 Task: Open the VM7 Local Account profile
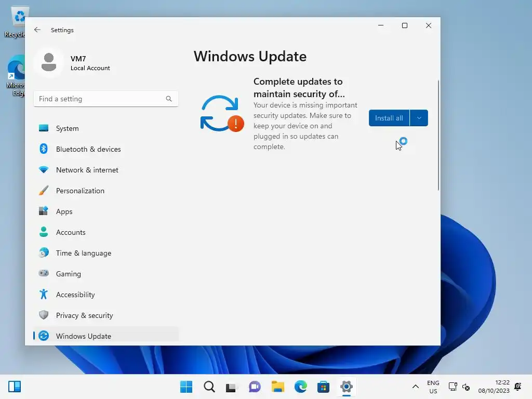coord(72,63)
